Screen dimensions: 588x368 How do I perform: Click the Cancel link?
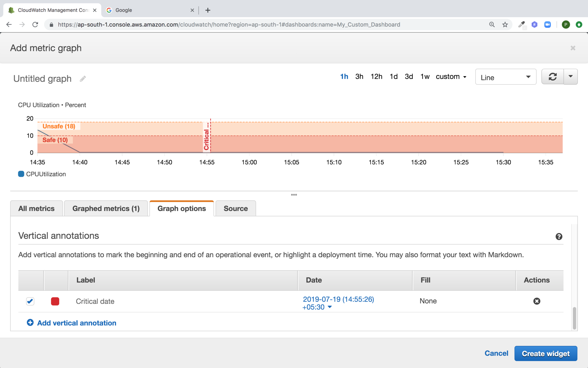coord(496,354)
